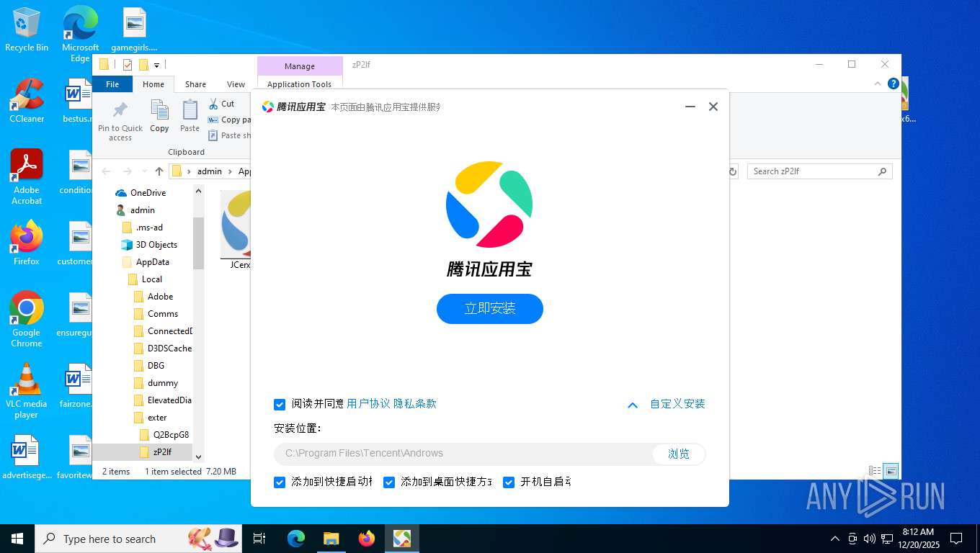The height and width of the screenshot is (553, 980).
Task: Uncheck 添加到桌面快捷方式 checkbox
Action: pos(389,482)
